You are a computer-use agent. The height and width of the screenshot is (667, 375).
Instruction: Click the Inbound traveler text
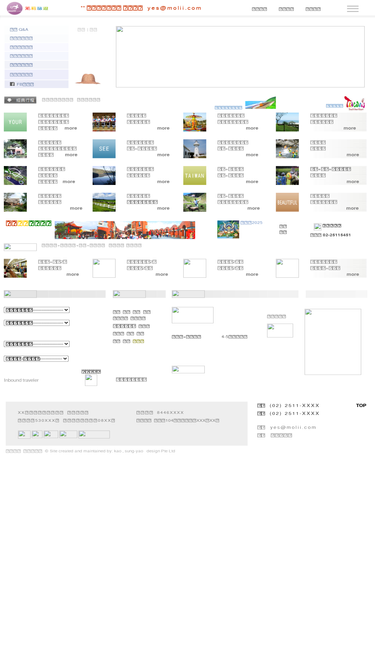tap(21, 380)
